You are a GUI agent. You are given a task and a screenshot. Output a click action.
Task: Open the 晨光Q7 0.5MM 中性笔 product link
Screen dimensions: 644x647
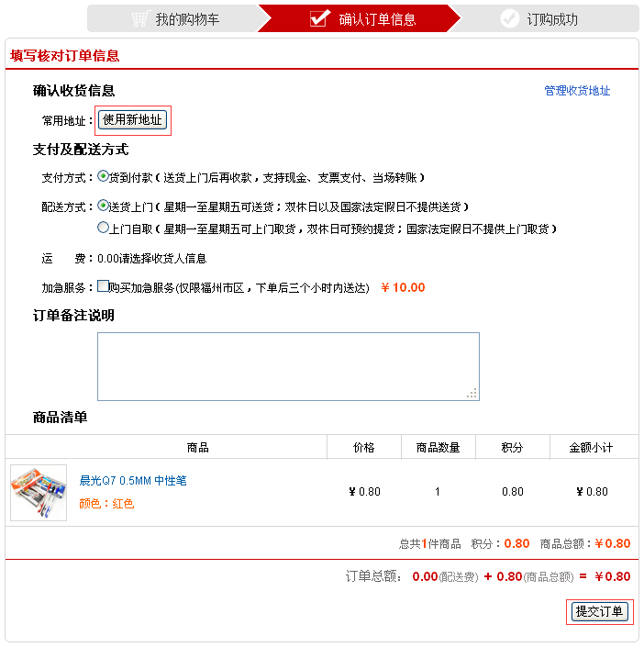pyautogui.click(x=133, y=481)
